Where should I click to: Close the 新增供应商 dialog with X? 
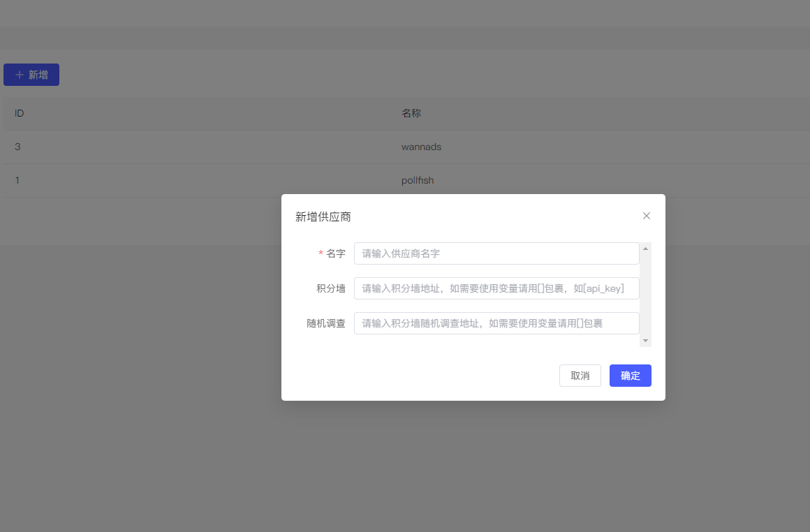click(646, 216)
